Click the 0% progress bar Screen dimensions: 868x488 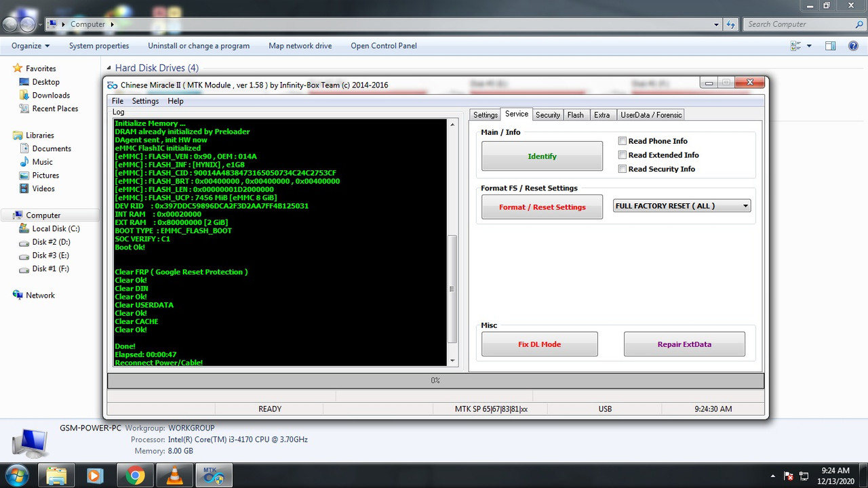point(435,380)
